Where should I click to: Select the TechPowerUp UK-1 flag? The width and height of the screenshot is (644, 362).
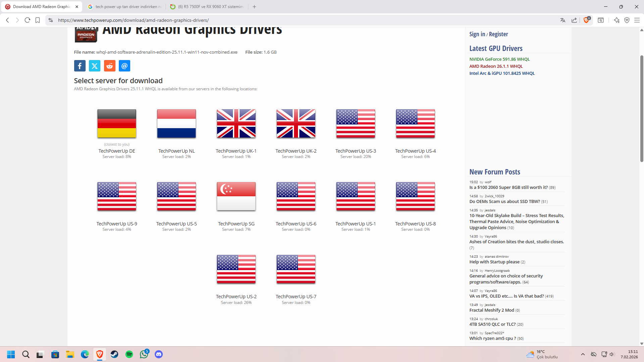236,123
